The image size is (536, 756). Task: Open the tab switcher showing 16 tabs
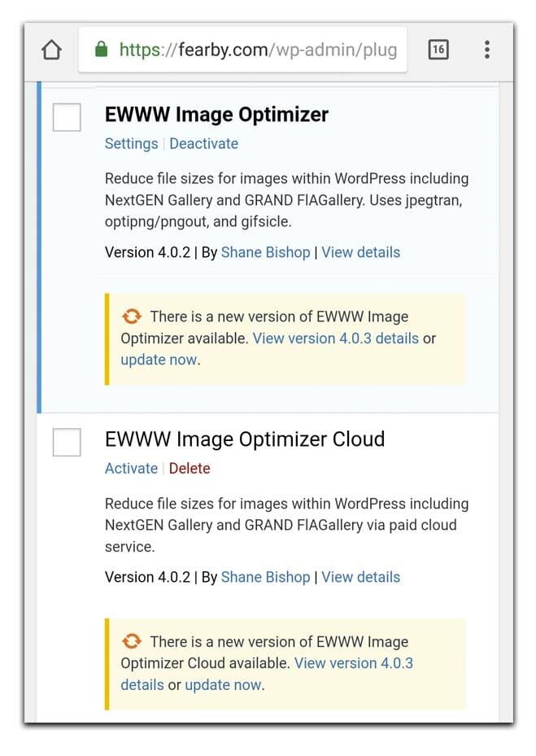438,50
